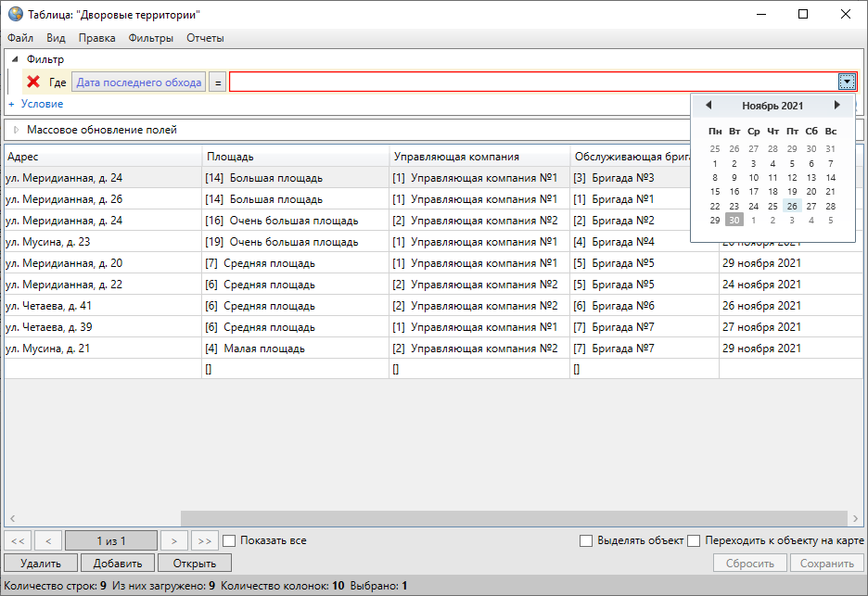The height and width of the screenshot is (596, 868).
Task: Select 26 in the November 2021 calendar
Action: (792, 206)
